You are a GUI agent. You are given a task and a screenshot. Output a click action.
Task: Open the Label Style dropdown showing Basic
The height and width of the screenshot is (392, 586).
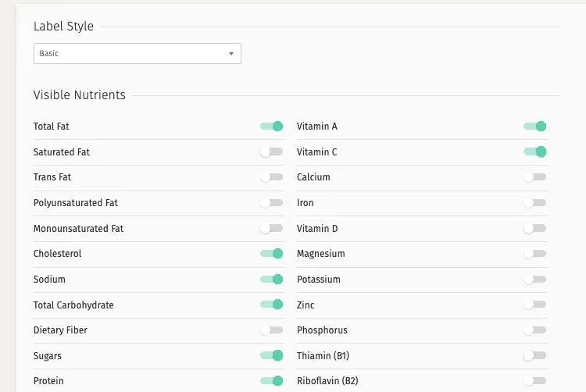coord(138,53)
